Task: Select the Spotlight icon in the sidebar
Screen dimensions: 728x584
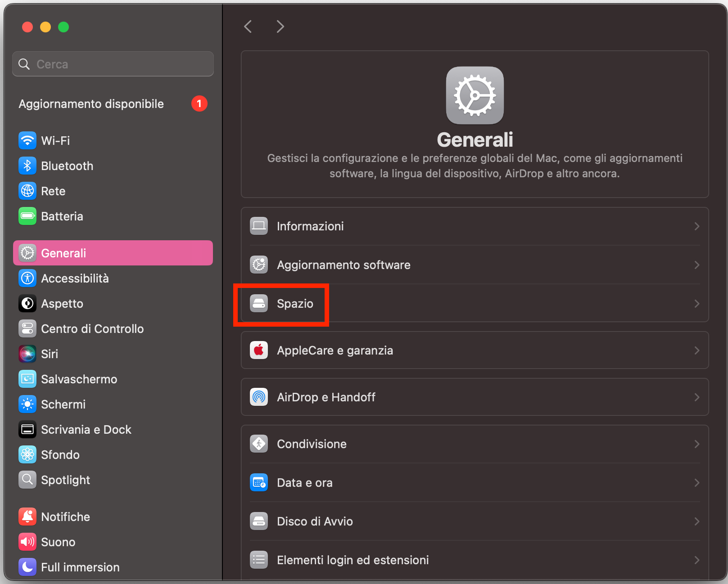Action: (x=27, y=480)
